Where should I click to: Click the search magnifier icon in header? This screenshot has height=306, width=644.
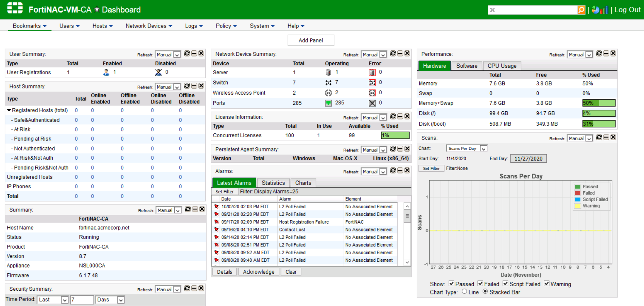click(581, 10)
